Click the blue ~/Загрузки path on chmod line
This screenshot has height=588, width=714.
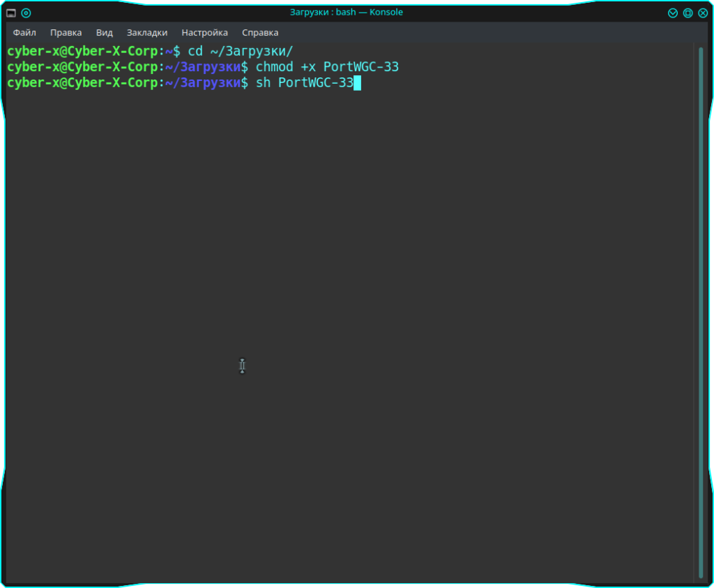(x=203, y=67)
